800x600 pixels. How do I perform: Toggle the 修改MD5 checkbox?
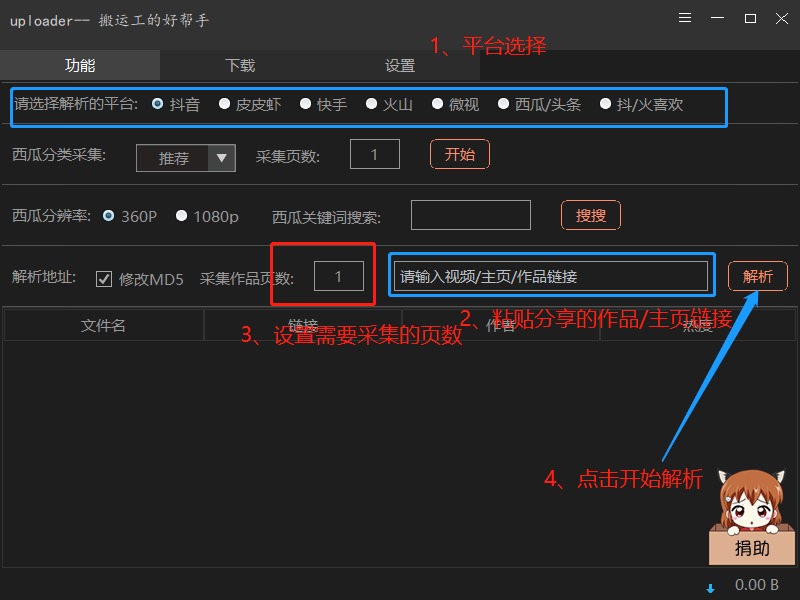(104, 279)
